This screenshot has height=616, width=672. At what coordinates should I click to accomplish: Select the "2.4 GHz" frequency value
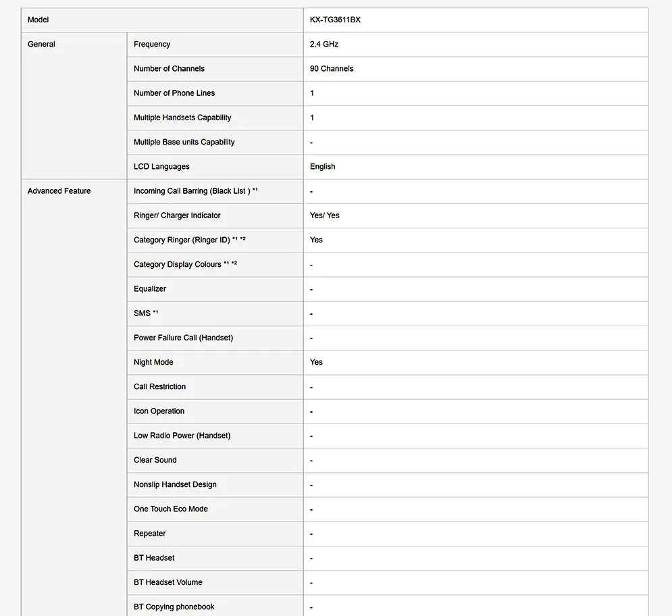pyautogui.click(x=324, y=44)
